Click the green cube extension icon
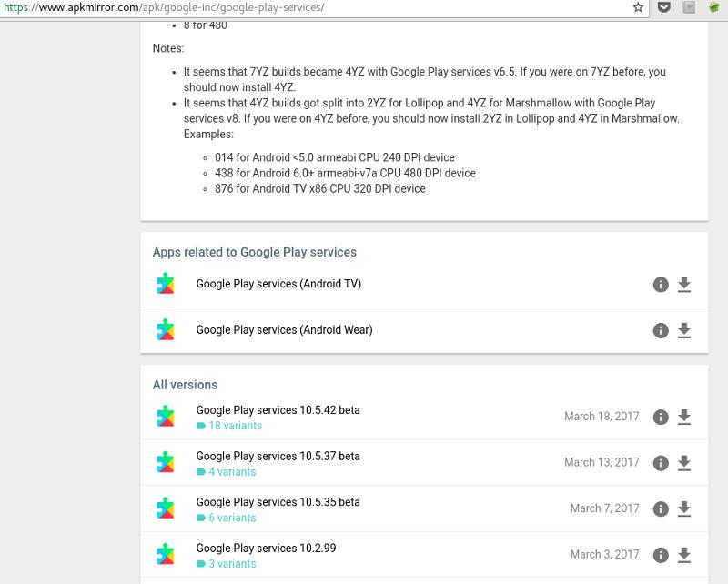Screen dimensions: 728x584 (x=714, y=7)
